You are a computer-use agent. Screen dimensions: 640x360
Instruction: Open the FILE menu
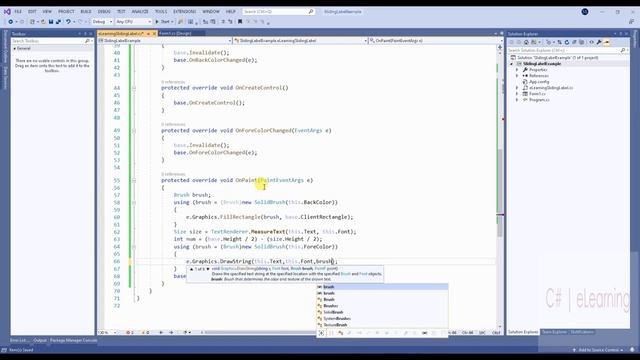tap(18, 11)
